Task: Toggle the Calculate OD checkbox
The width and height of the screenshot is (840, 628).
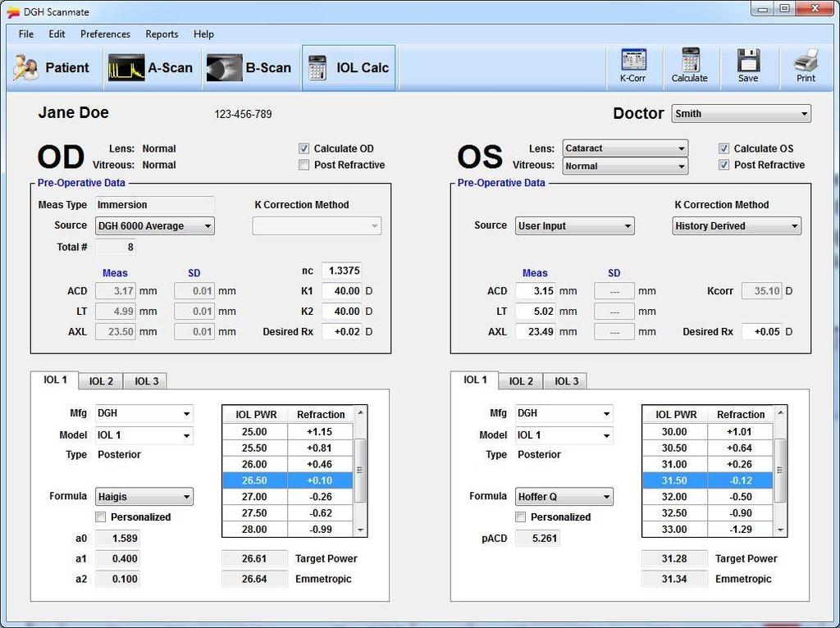Action: [304, 148]
